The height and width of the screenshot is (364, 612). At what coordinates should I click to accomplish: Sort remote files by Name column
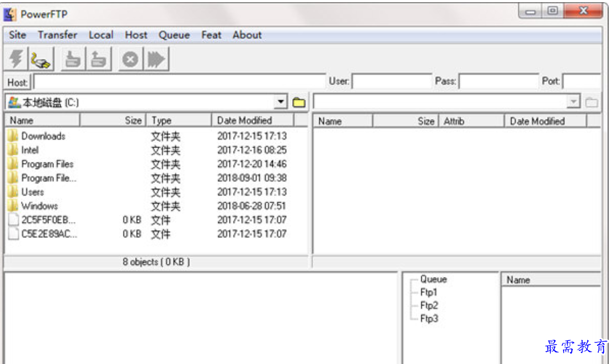pos(343,121)
